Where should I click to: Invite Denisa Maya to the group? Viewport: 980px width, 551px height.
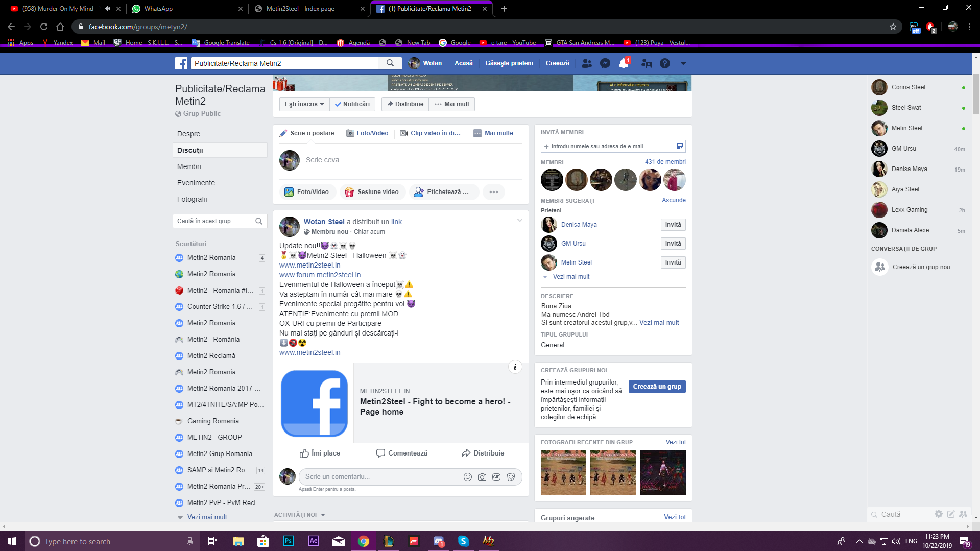coord(673,225)
